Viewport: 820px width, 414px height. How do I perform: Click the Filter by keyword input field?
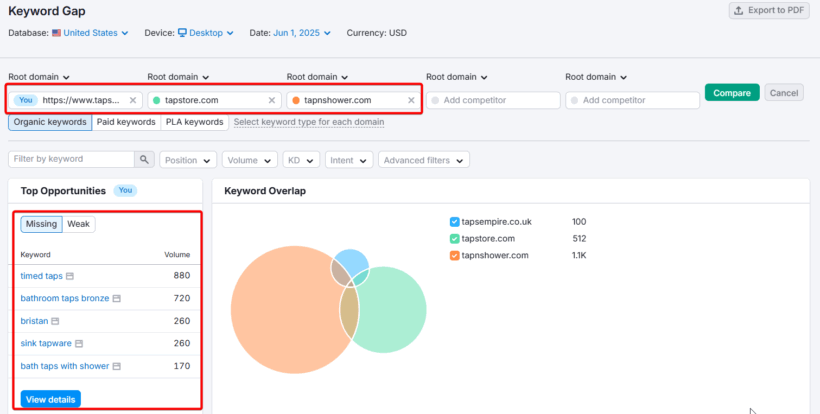pyautogui.click(x=71, y=159)
